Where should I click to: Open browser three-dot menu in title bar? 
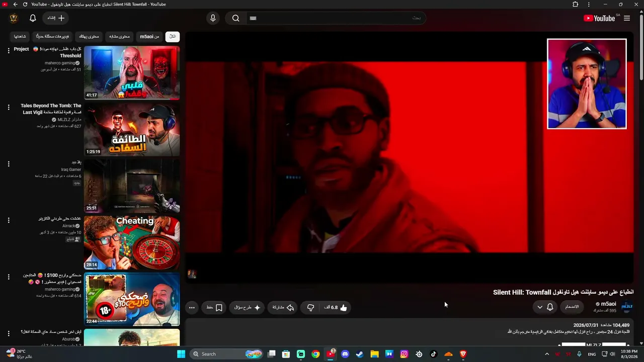(x=589, y=5)
